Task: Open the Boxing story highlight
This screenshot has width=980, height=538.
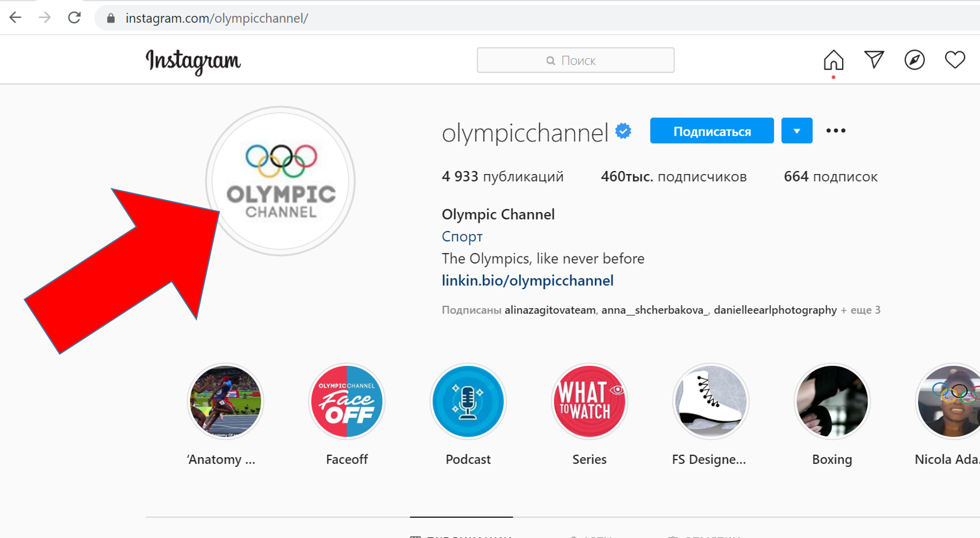Action: (832, 401)
